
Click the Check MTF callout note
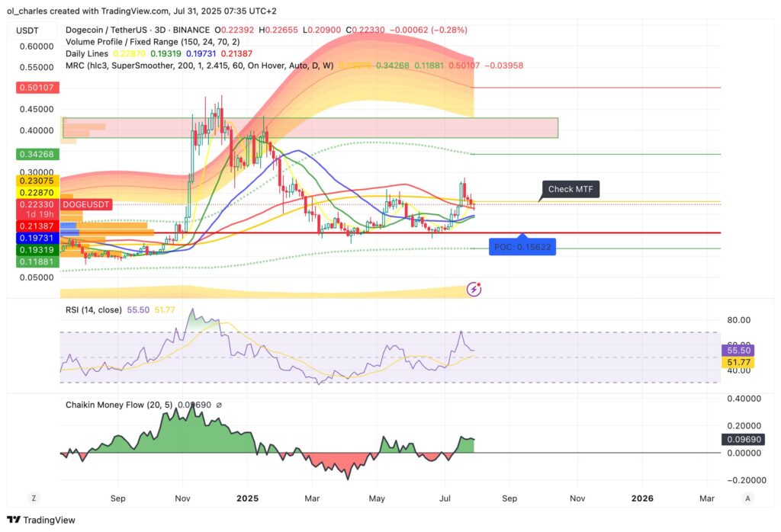[x=570, y=189]
